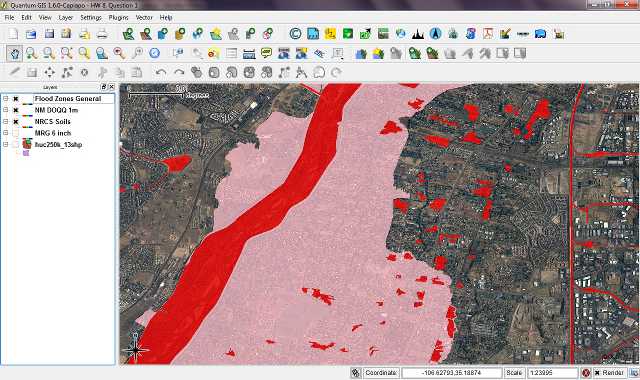Screen dimensions: 640x380
Task: Select the NRCS Soils layer name
Action: pyautogui.click(x=53, y=122)
